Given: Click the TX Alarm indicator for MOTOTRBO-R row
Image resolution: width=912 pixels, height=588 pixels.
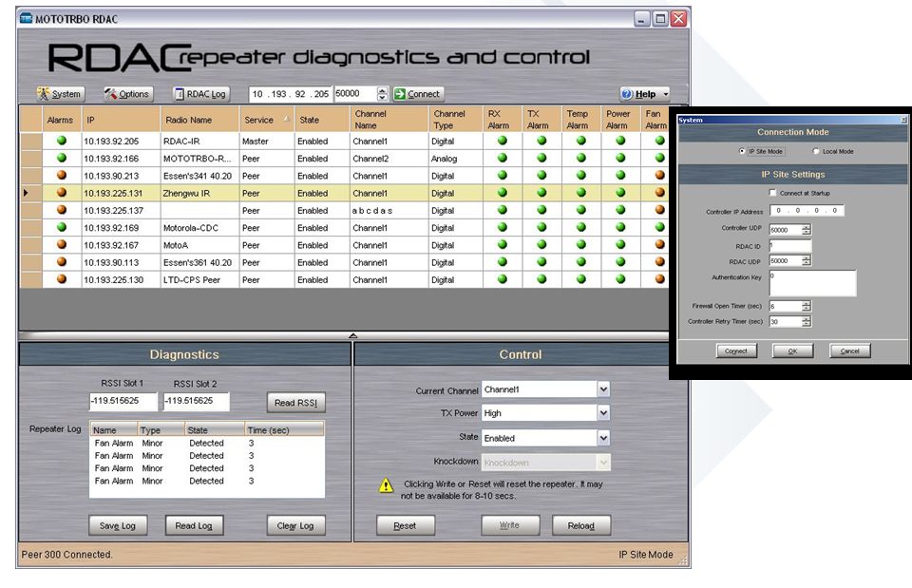Looking at the screenshot, I should click(x=541, y=158).
